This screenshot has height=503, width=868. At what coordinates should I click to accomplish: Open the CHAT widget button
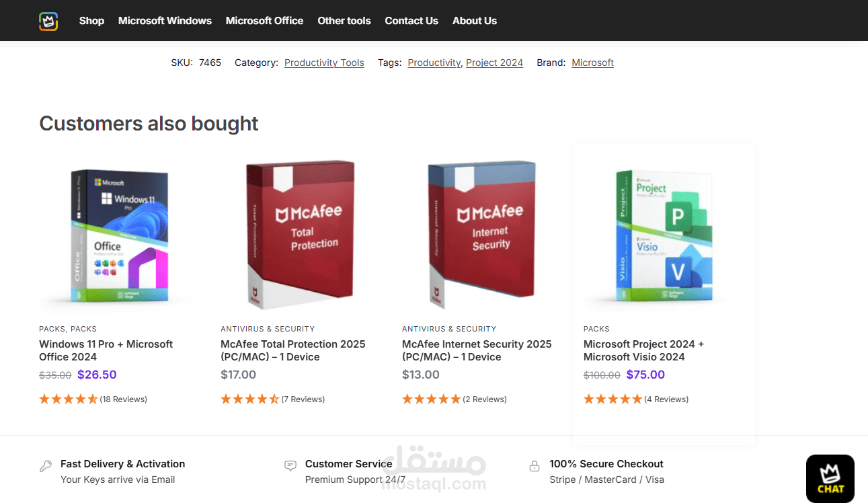[x=830, y=479]
